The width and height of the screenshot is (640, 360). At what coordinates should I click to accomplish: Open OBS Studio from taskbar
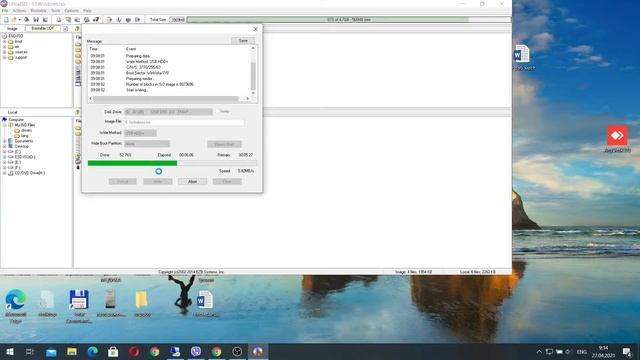point(237,351)
